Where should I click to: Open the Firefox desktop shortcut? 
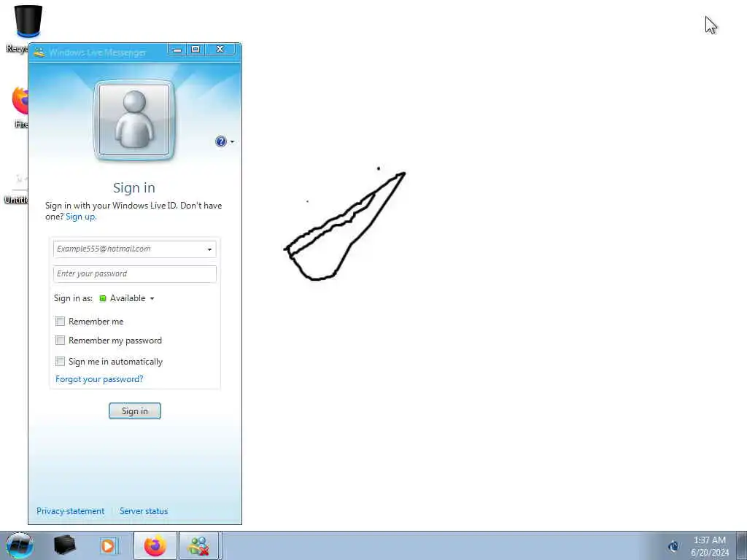click(x=20, y=101)
